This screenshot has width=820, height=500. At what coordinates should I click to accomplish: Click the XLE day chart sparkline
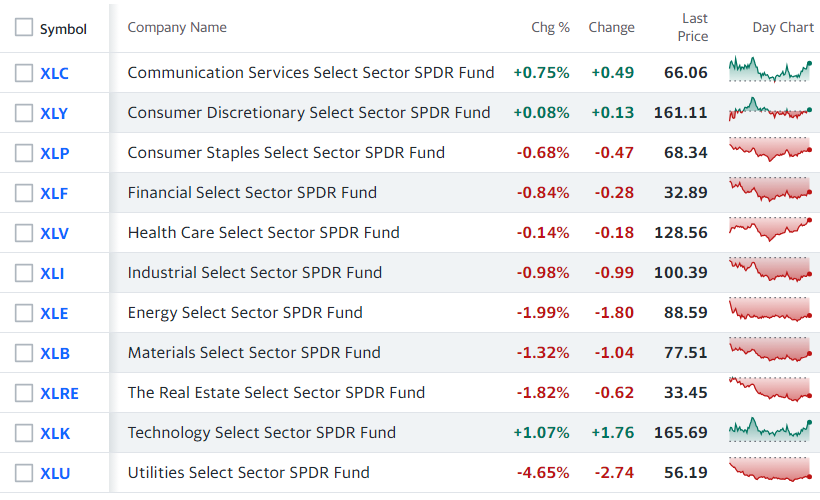(x=770, y=312)
